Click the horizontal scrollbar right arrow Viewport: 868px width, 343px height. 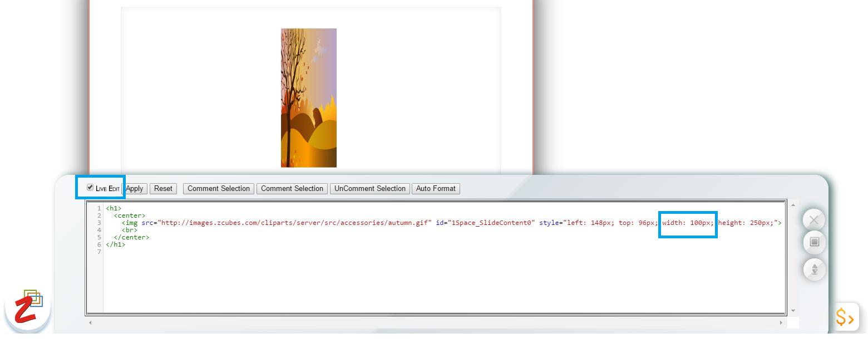point(782,322)
